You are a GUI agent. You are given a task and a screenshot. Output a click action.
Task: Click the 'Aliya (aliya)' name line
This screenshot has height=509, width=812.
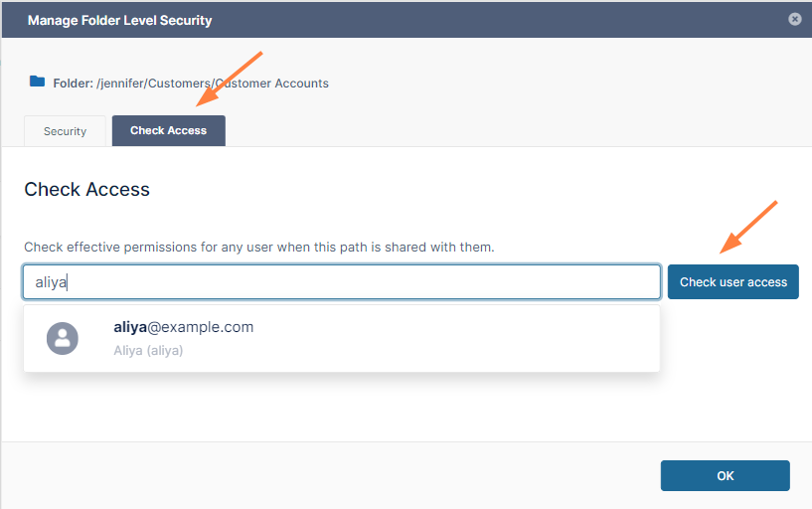point(148,350)
